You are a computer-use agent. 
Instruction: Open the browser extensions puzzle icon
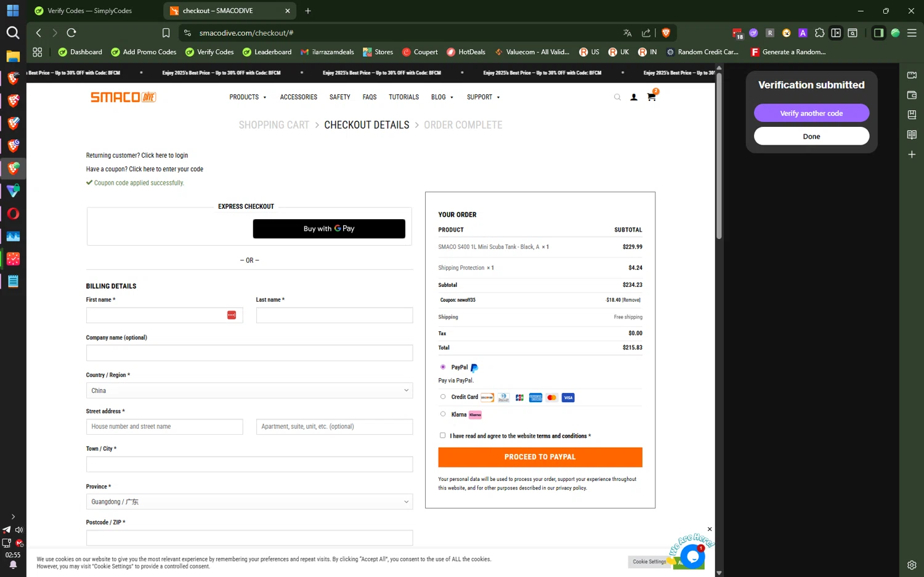[819, 33]
